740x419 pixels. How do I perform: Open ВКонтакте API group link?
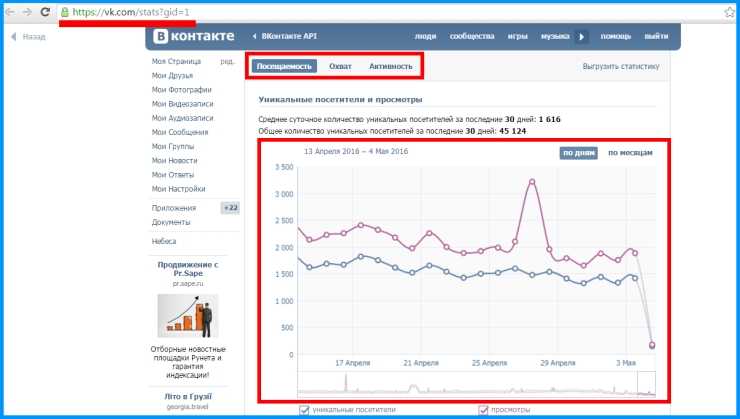(285, 36)
